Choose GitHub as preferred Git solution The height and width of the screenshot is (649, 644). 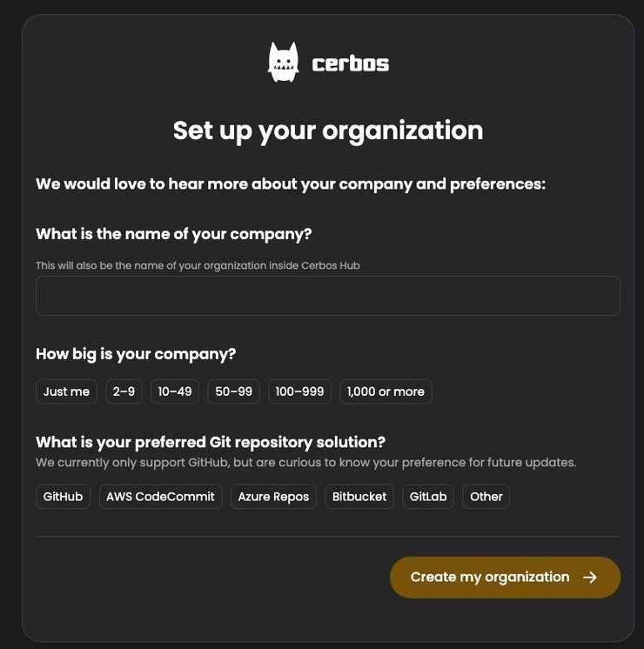(63, 497)
